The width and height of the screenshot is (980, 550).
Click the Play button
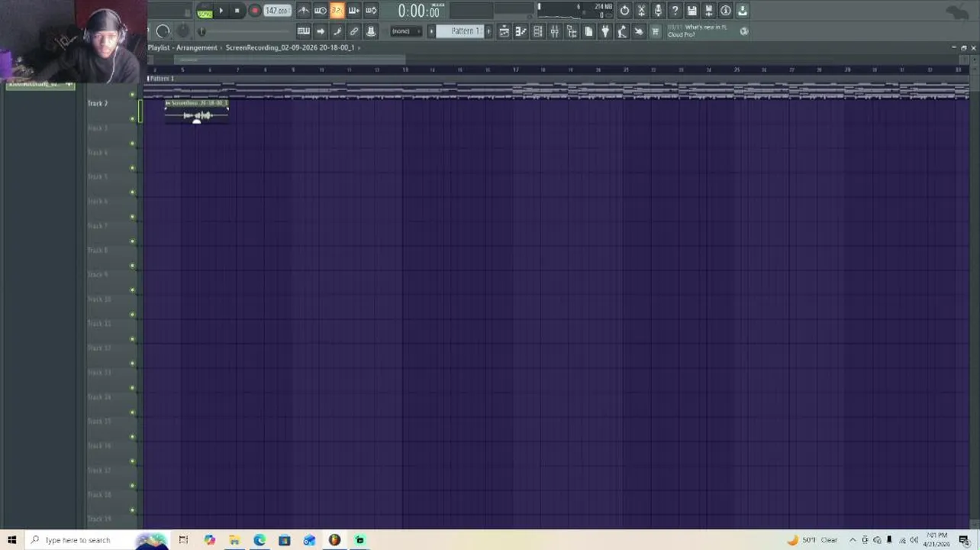(221, 11)
